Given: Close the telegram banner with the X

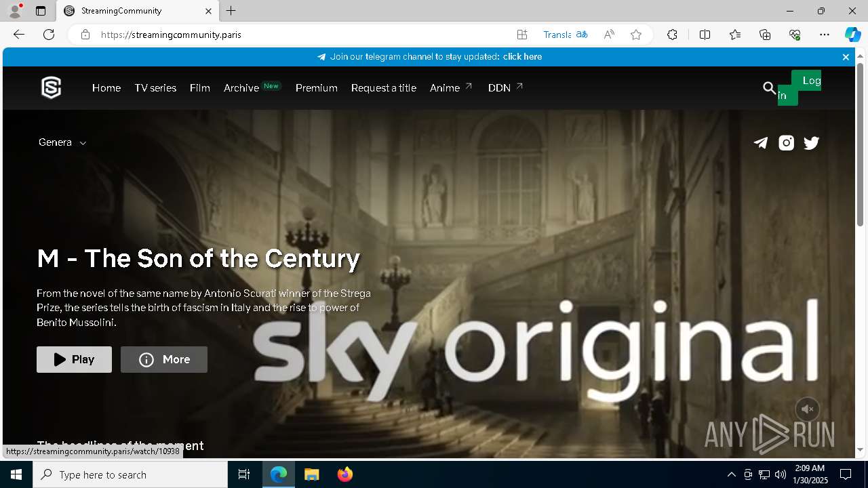Looking at the screenshot, I should pyautogui.click(x=846, y=57).
